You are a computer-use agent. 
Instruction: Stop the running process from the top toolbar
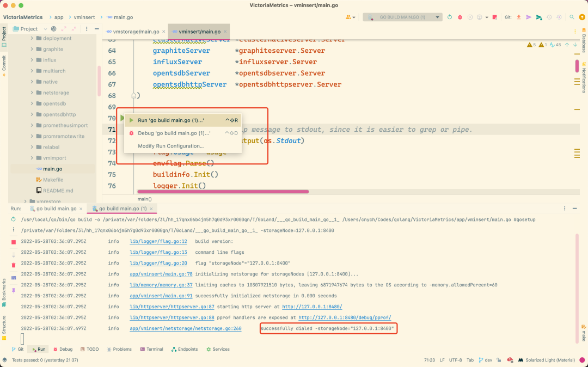(494, 17)
